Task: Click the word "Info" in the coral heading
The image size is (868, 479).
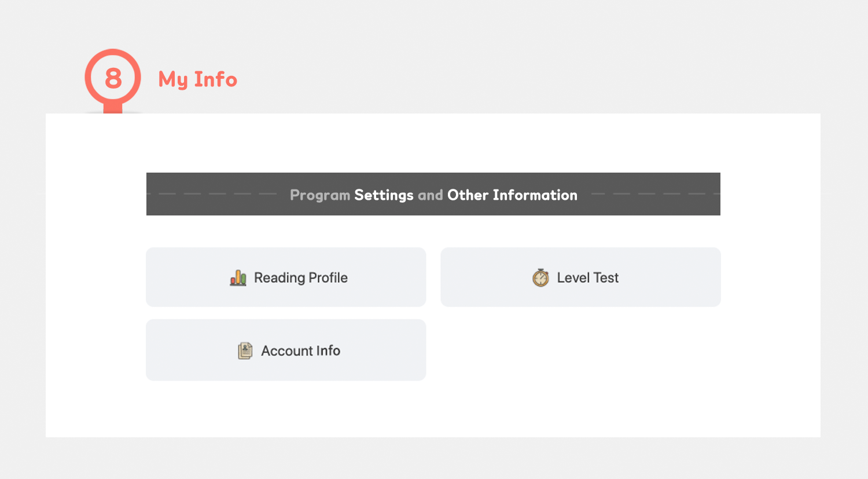Action: point(216,79)
